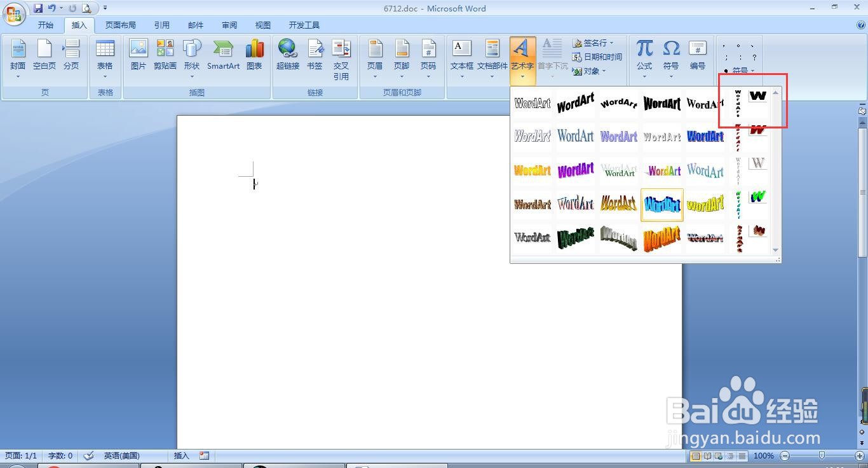Click the 100% zoom level button
Viewport: 868px width, 468px height.
763,456
